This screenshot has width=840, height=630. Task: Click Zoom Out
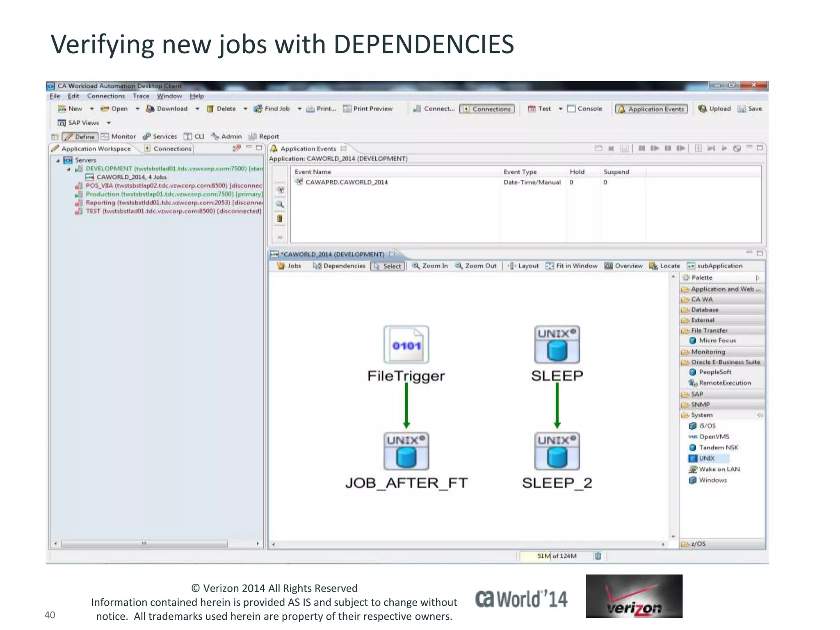[x=476, y=266]
